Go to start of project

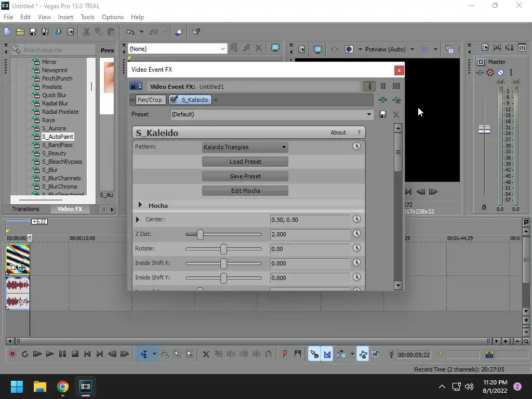pos(87,354)
